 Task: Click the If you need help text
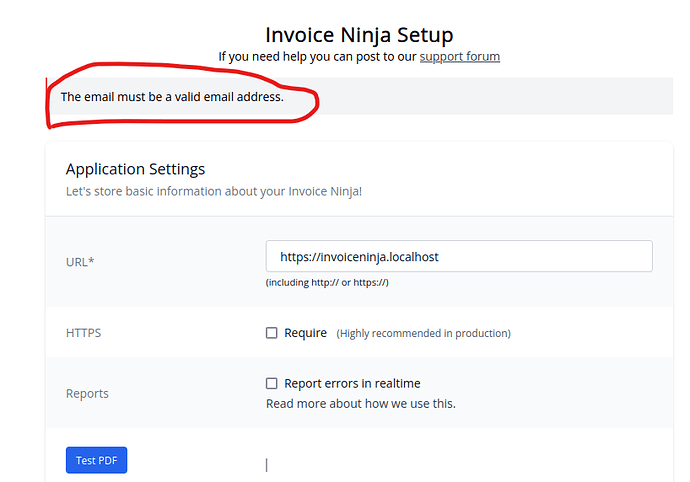pyautogui.click(x=317, y=57)
